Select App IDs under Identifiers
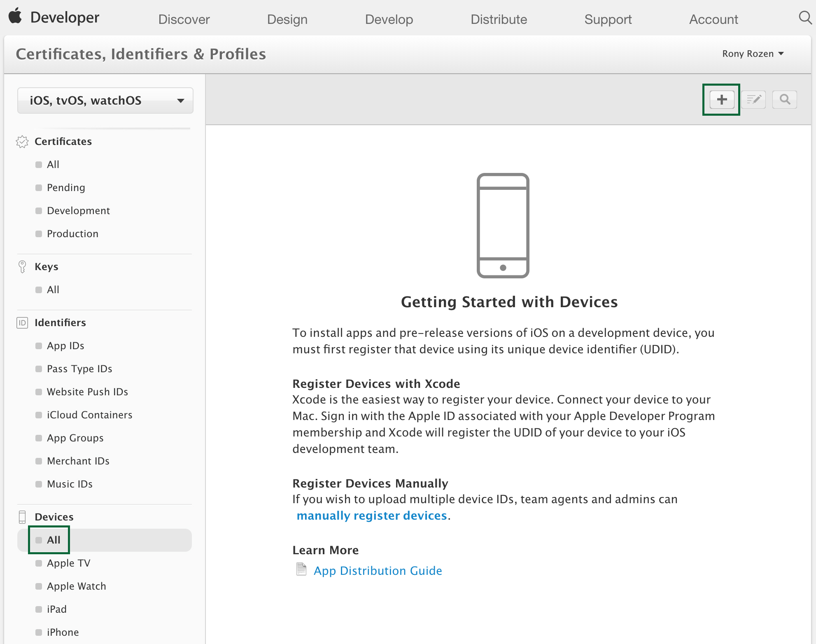 pyautogui.click(x=65, y=346)
